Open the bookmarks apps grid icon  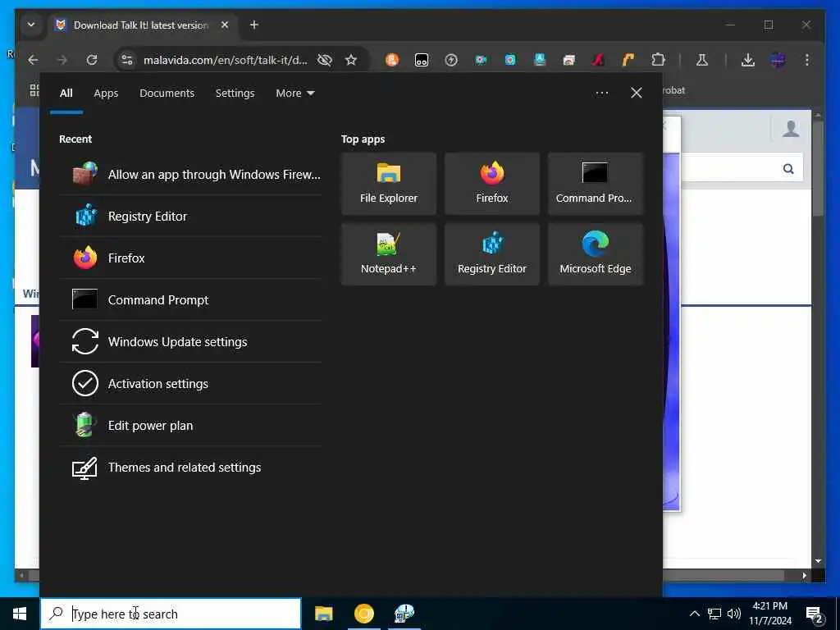pyautogui.click(x=34, y=90)
